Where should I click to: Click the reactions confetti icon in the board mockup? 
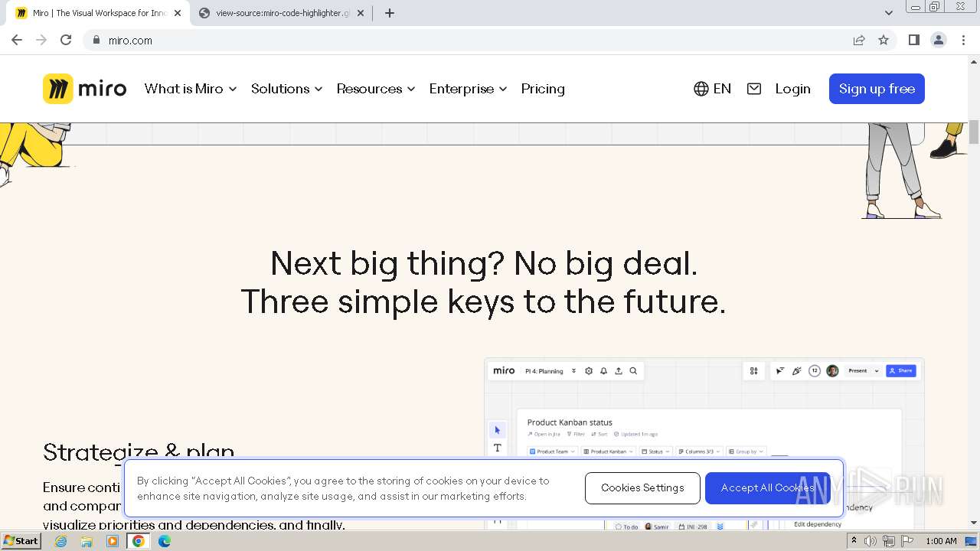[797, 371]
